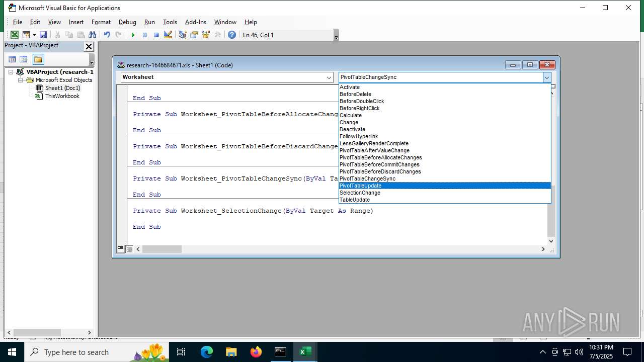The height and width of the screenshot is (362, 644).
Task: Choose Calculate from the procedure list
Action: tap(445, 115)
